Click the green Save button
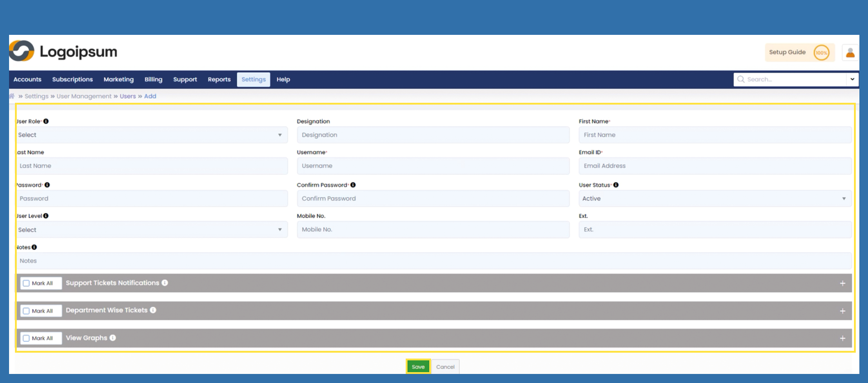The height and width of the screenshot is (383, 868). point(418,367)
